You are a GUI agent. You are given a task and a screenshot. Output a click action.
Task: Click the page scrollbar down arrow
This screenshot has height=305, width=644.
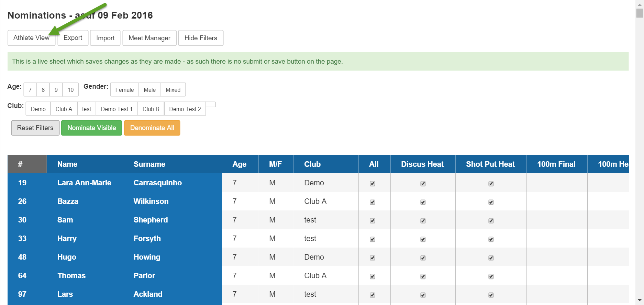[640, 301]
